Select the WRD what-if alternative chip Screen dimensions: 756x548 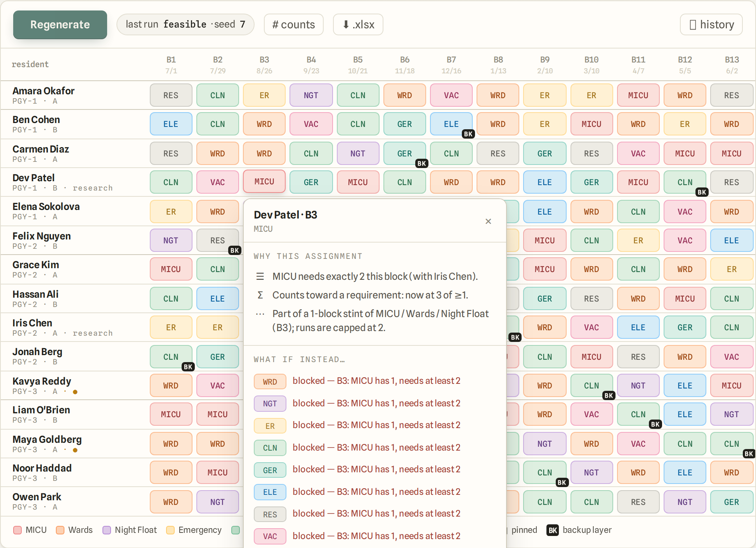[270, 382]
